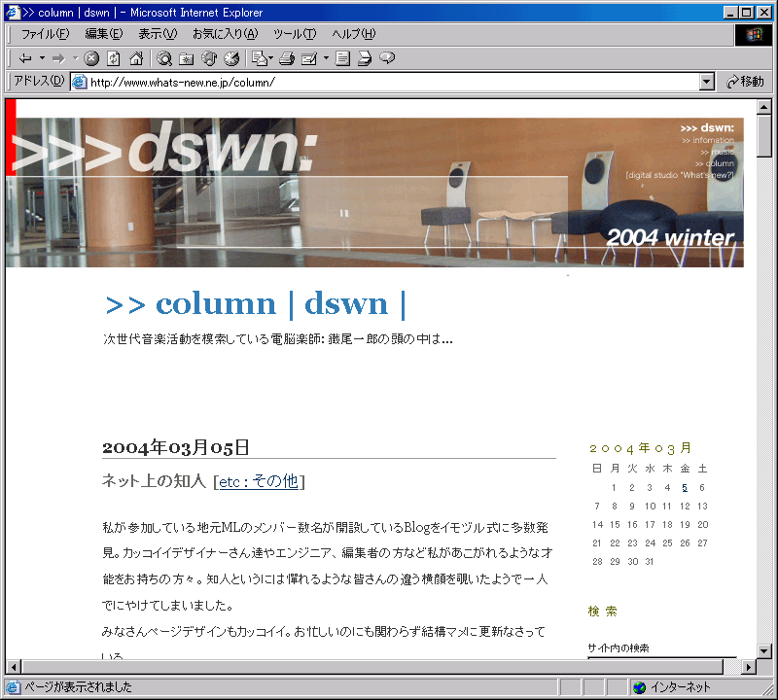778x700 pixels.
Task: Click the '2004年03月05日' date heading
Action: [176, 447]
